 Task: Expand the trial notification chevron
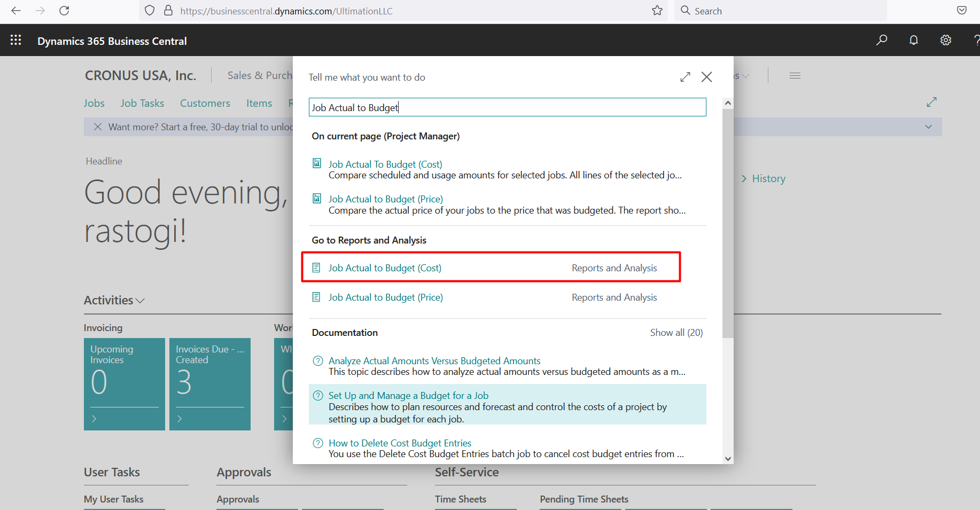pyautogui.click(x=928, y=127)
